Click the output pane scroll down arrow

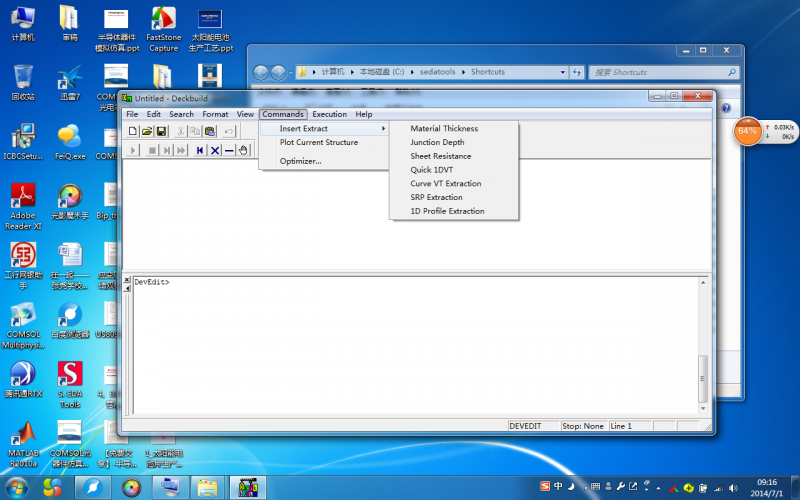tap(703, 408)
